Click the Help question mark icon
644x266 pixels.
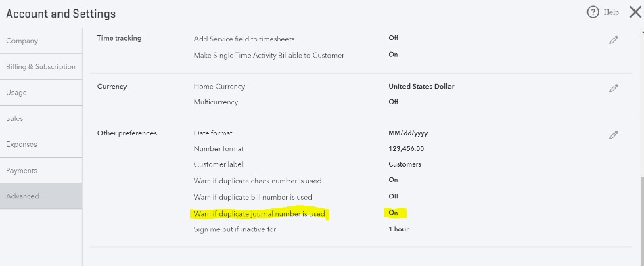click(x=593, y=12)
